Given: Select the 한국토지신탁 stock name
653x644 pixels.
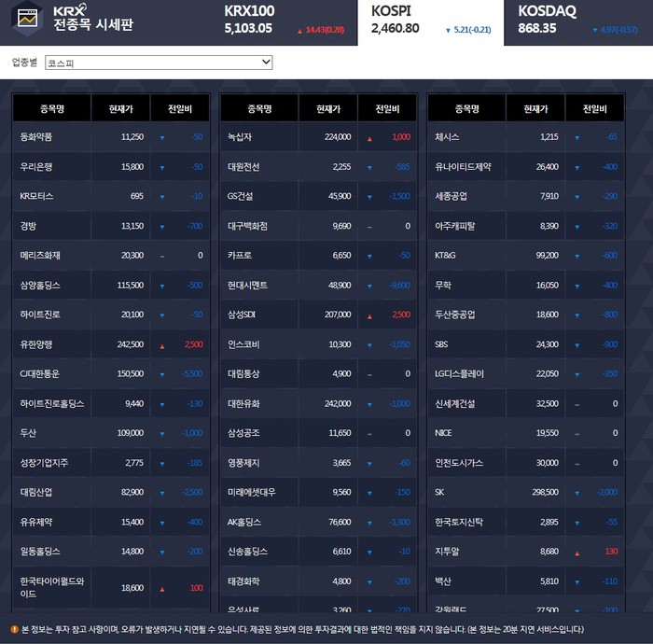Looking at the screenshot, I should (459, 522).
